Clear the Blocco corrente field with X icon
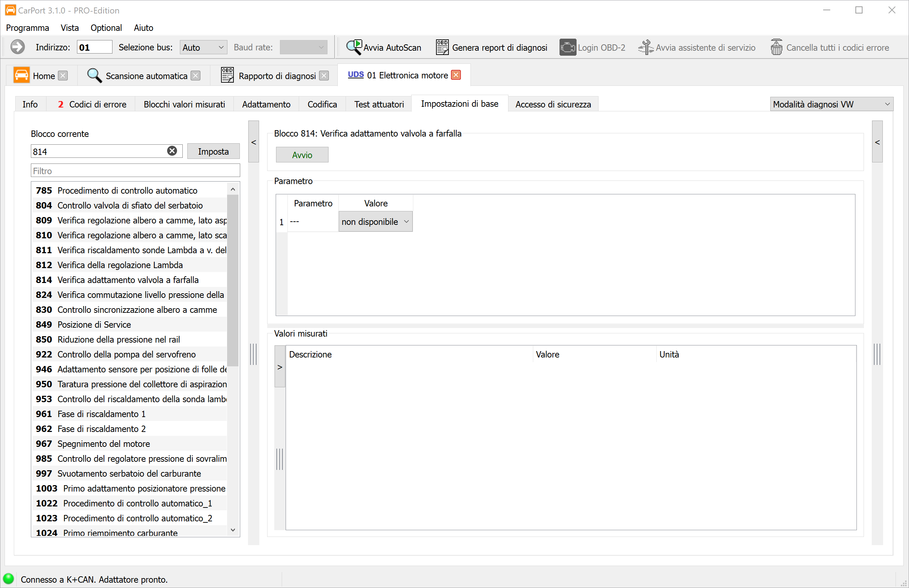This screenshot has width=909, height=588. [x=172, y=151]
